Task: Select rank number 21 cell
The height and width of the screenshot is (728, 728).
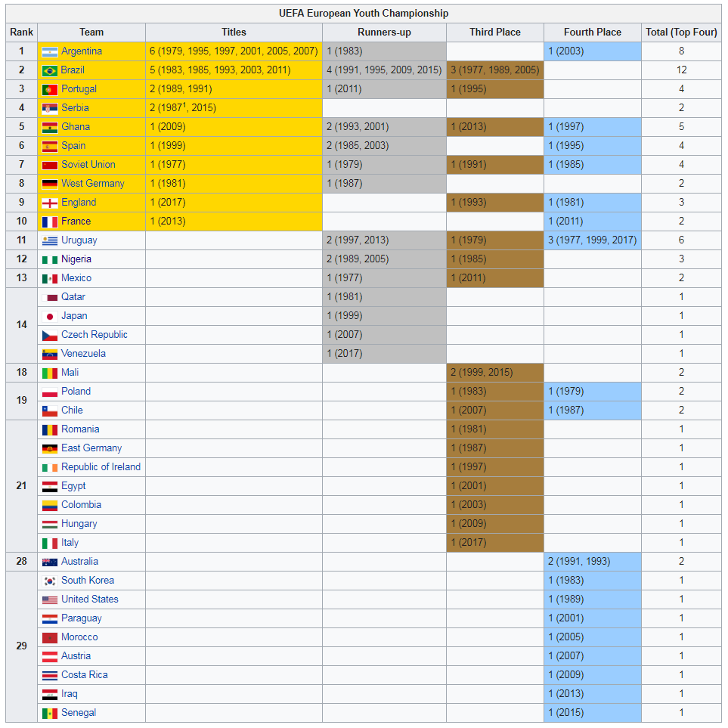Action: coord(21,485)
